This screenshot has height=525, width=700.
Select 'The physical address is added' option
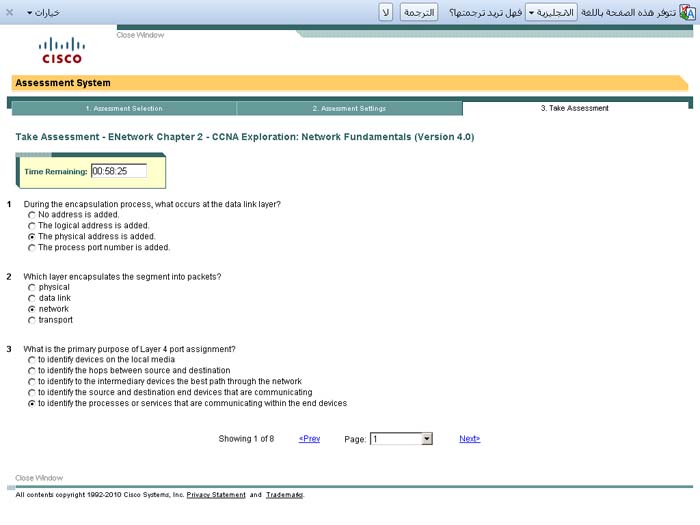[31, 237]
